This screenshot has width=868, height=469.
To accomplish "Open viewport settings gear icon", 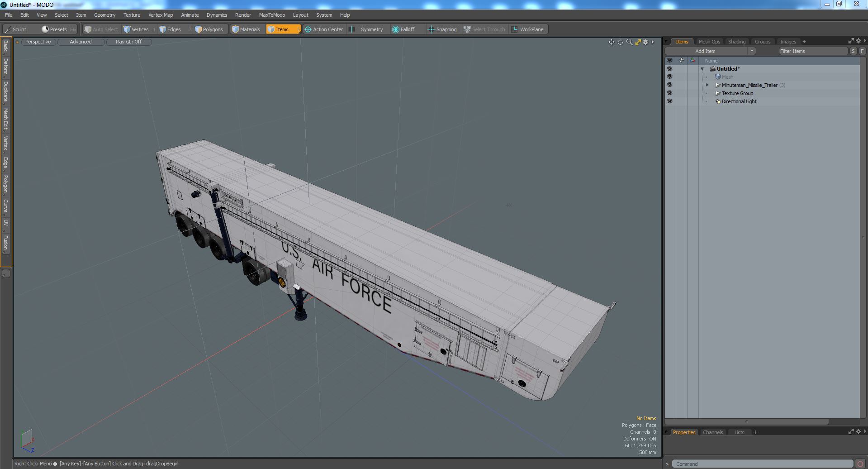I will pos(645,42).
